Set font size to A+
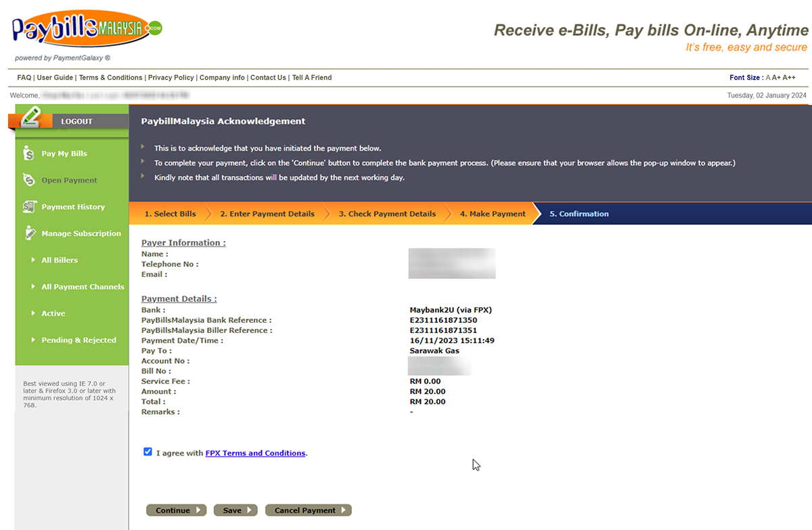Image resolution: width=812 pixels, height=530 pixels. (776, 78)
